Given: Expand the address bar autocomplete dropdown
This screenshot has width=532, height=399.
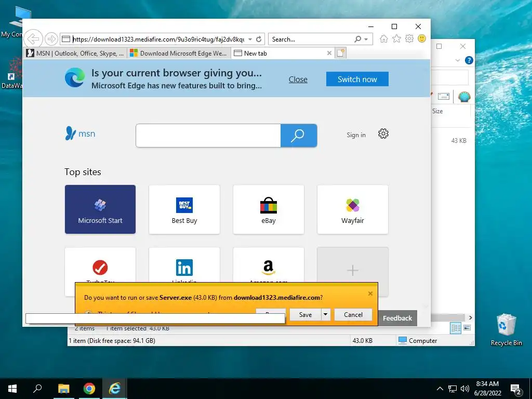Looking at the screenshot, I should (x=250, y=39).
